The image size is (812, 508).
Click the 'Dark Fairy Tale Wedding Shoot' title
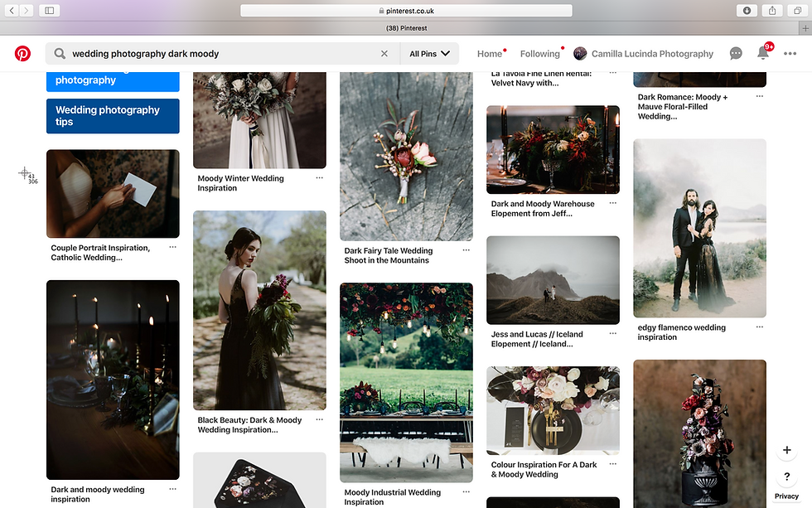point(389,255)
